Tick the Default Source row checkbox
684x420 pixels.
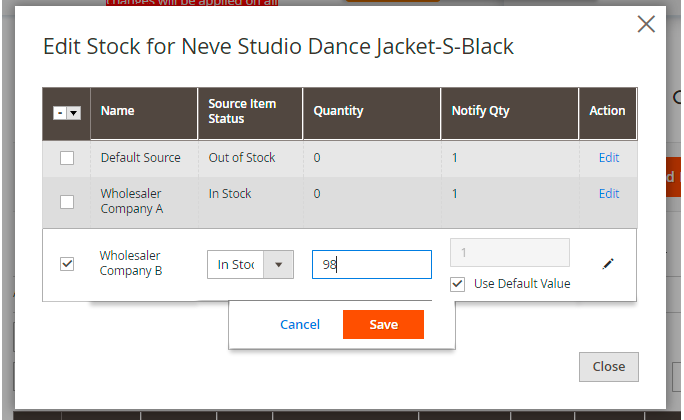[x=67, y=158]
